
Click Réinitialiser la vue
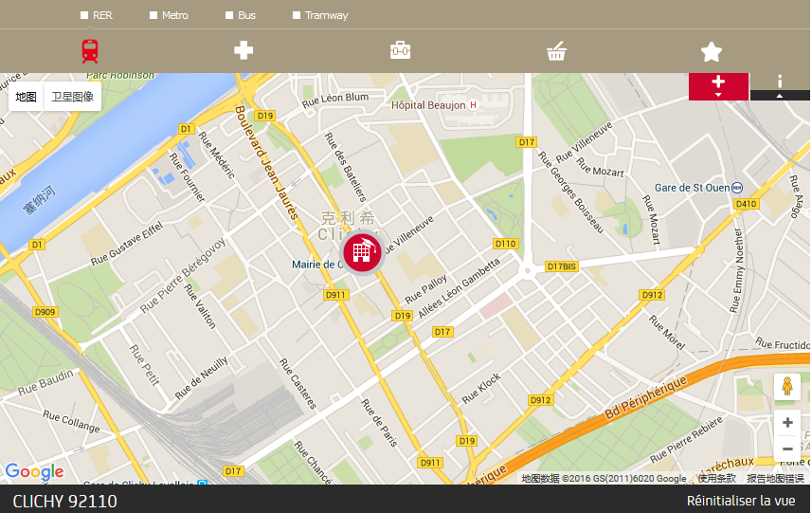point(741,501)
